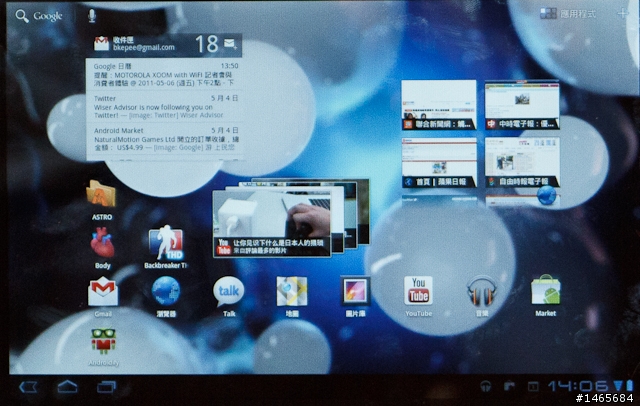640x406 pixels.
Task: Tap the bookmarks widget globe icon
Action: [547, 195]
